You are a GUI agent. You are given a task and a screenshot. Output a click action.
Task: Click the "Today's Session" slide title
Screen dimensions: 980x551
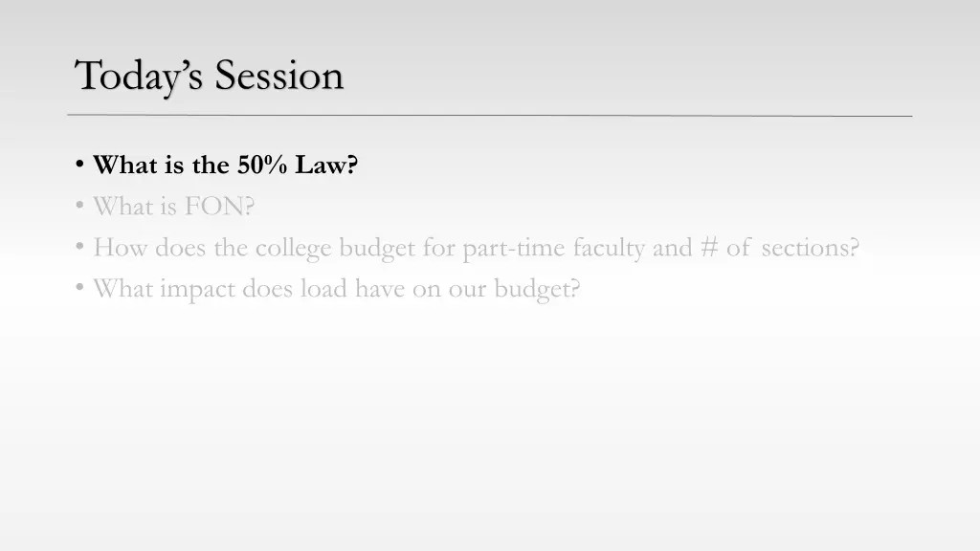click(x=209, y=77)
